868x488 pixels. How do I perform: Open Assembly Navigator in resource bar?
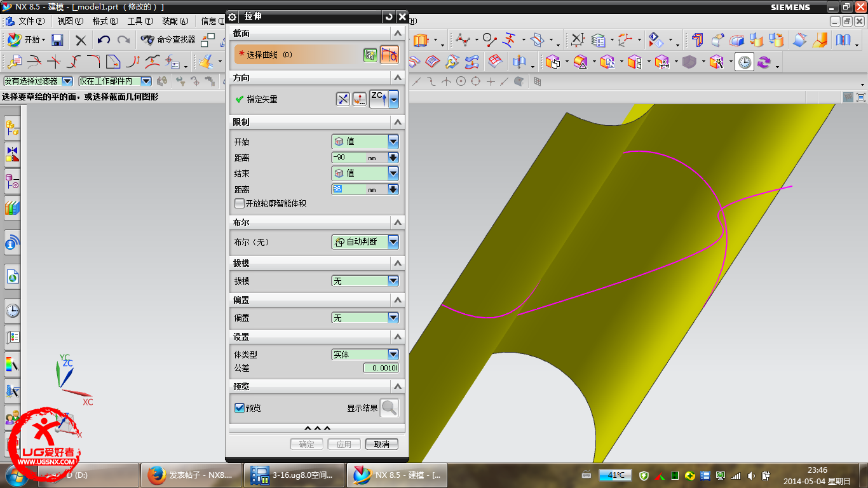click(x=12, y=128)
